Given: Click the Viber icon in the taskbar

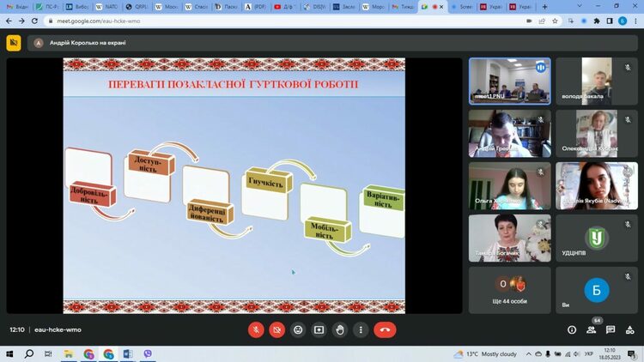Looking at the screenshot, I should (x=148, y=353).
